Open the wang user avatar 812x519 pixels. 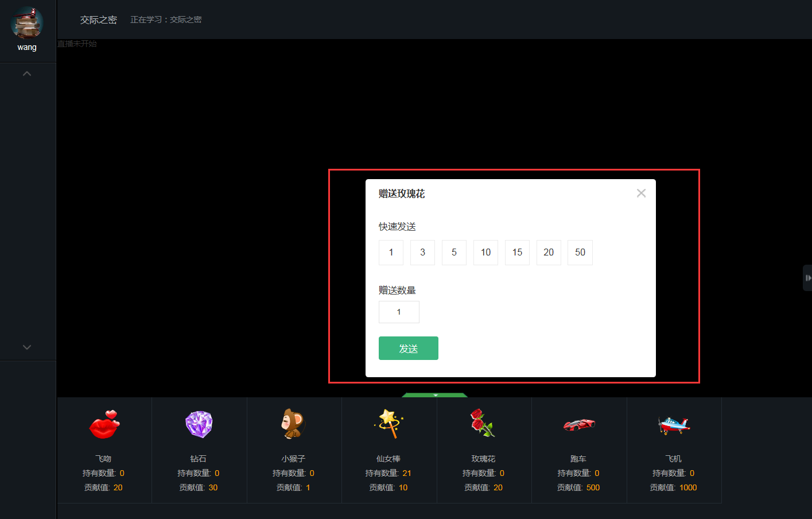27,23
